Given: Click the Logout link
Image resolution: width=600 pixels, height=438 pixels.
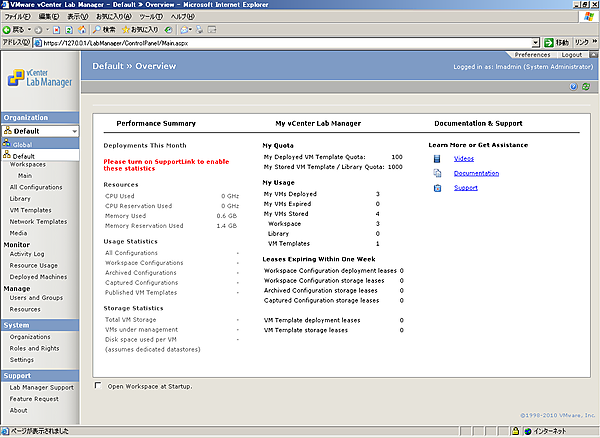Looking at the screenshot, I should point(572,55).
